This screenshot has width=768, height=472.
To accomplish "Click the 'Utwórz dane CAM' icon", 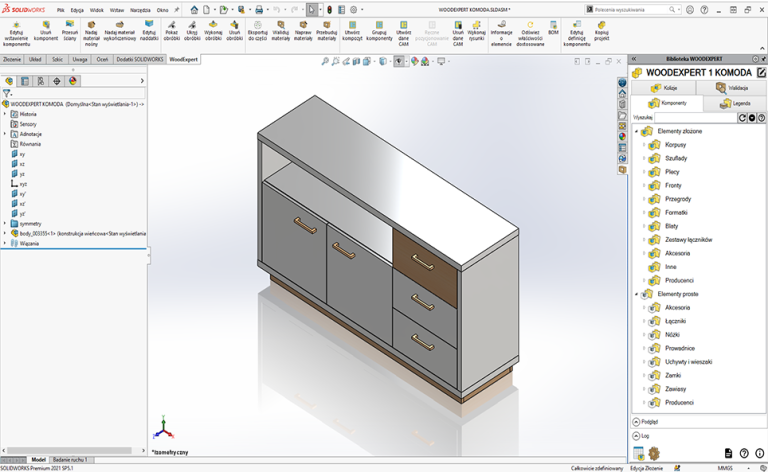I will [403, 24].
